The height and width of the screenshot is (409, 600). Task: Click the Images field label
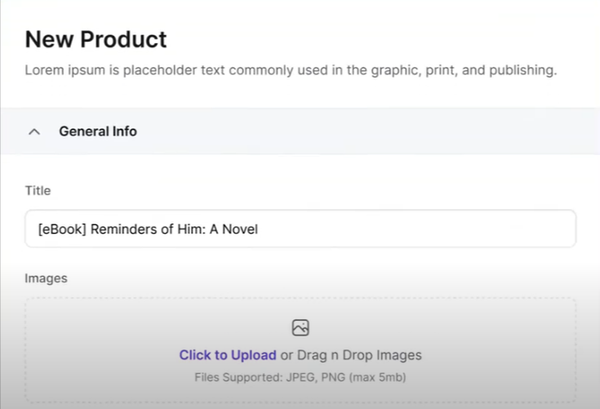(45, 279)
